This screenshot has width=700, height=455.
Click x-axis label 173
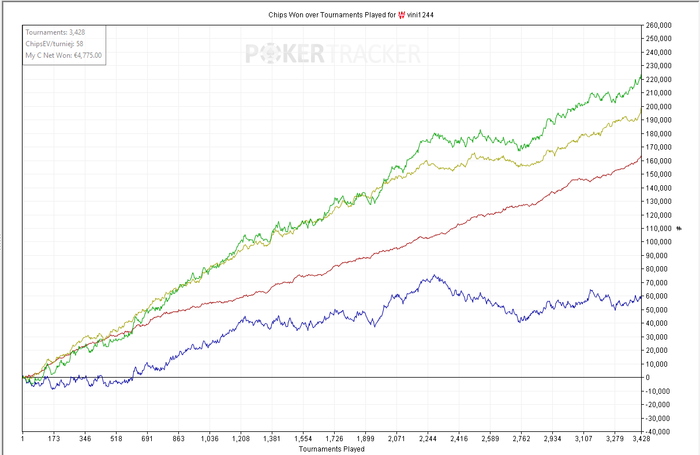click(54, 439)
